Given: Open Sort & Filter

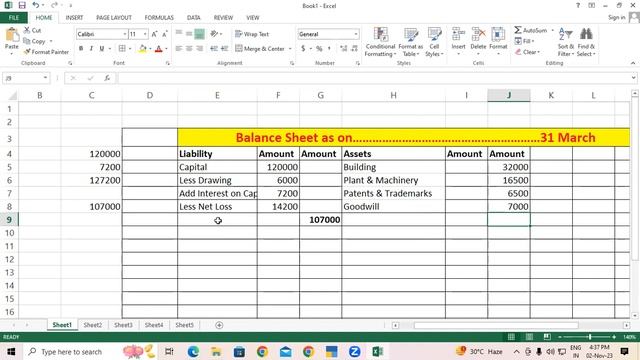Looking at the screenshot, I should click(566, 42).
